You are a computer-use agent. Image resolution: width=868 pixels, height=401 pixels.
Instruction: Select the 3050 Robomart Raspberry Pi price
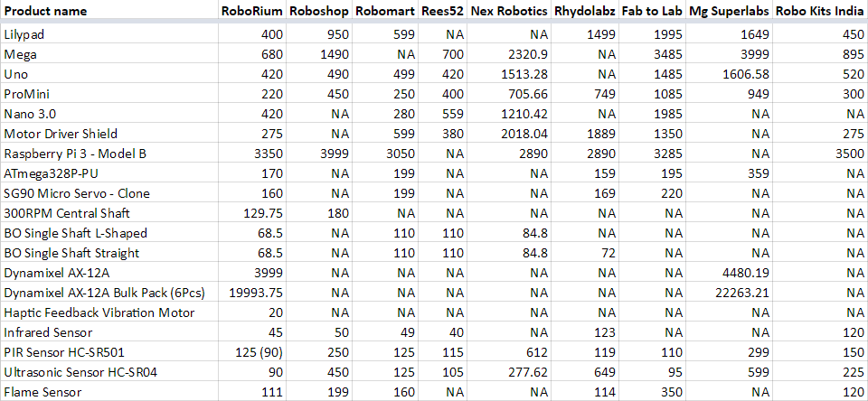coord(385,154)
